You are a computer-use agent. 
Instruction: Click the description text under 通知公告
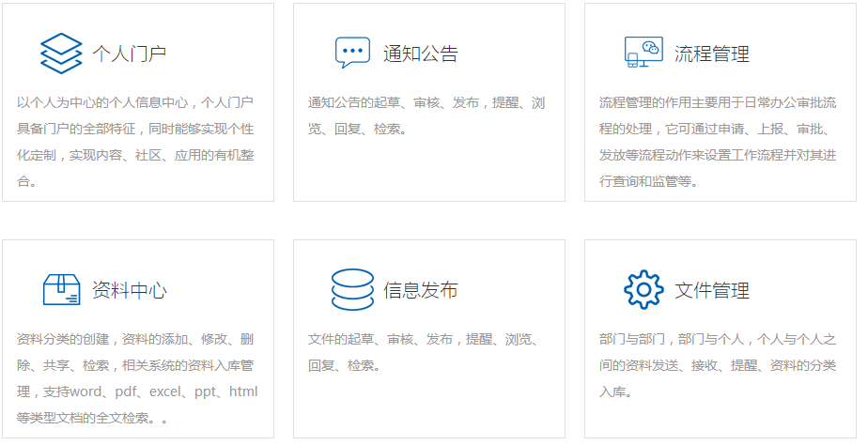click(x=426, y=115)
